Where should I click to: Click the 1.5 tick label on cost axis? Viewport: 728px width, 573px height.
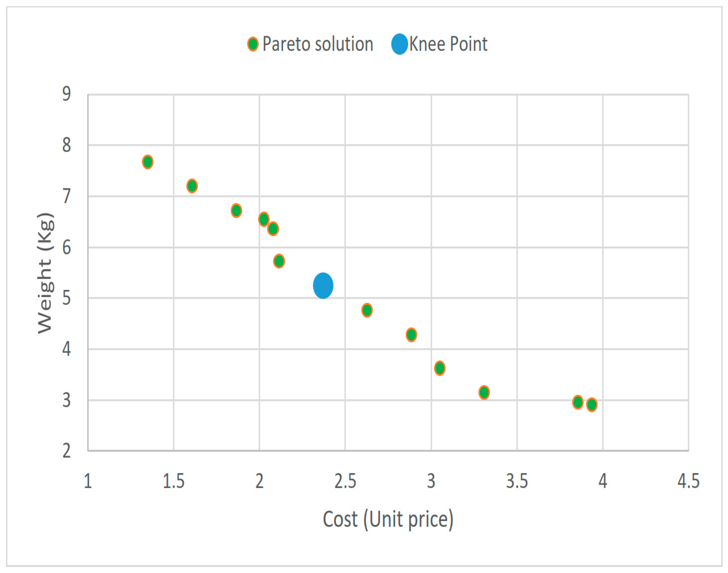point(174,481)
